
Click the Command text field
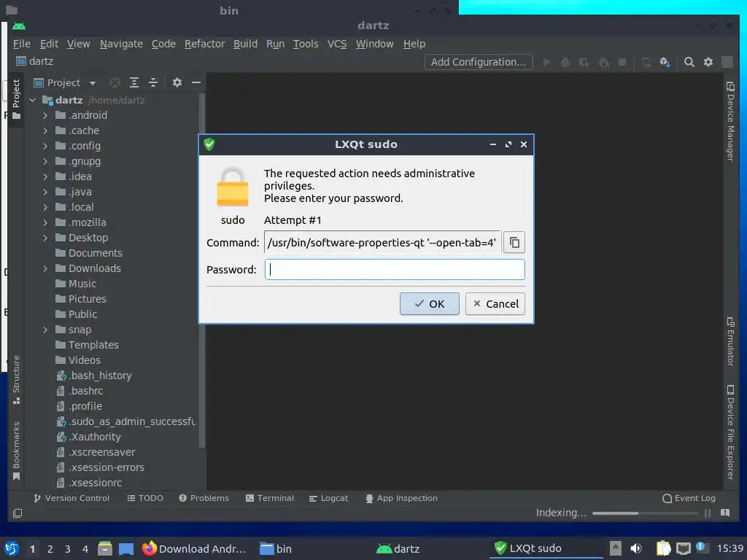382,242
